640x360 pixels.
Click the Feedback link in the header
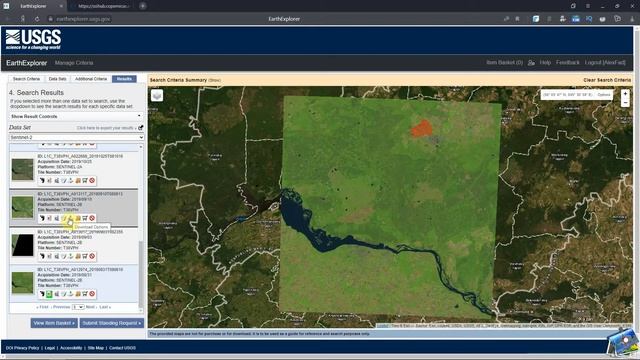tap(567, 63)
